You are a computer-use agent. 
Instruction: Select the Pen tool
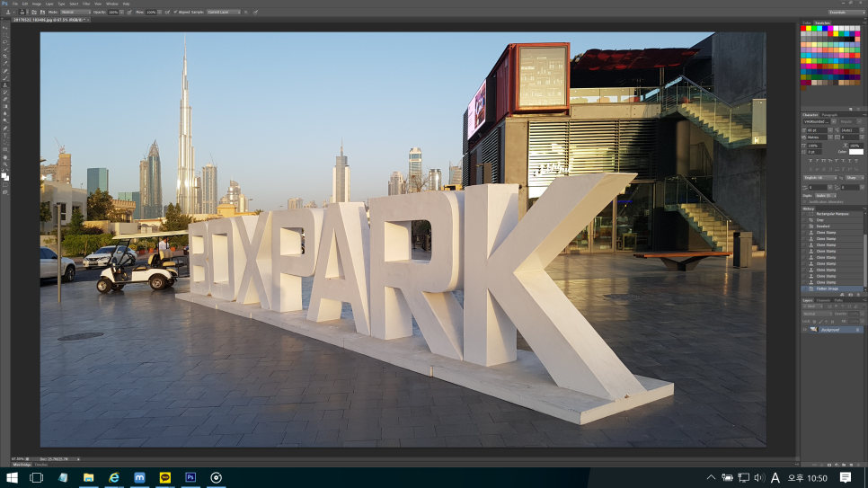click(x=5, y=129)
